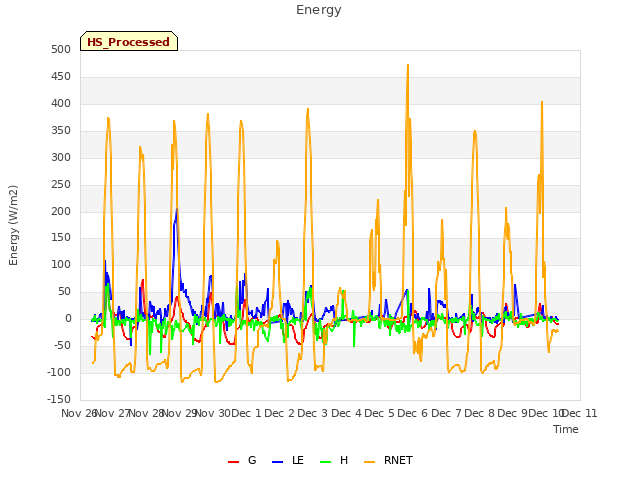Click the Dec 11 x-axis date label
640x480 pixels.
click(x=580, y=413)
